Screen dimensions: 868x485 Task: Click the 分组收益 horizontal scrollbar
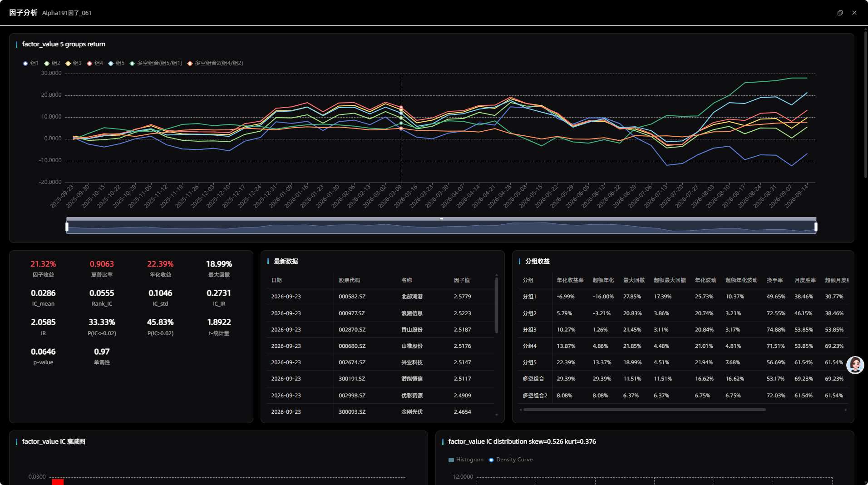(x=645, y=410)
